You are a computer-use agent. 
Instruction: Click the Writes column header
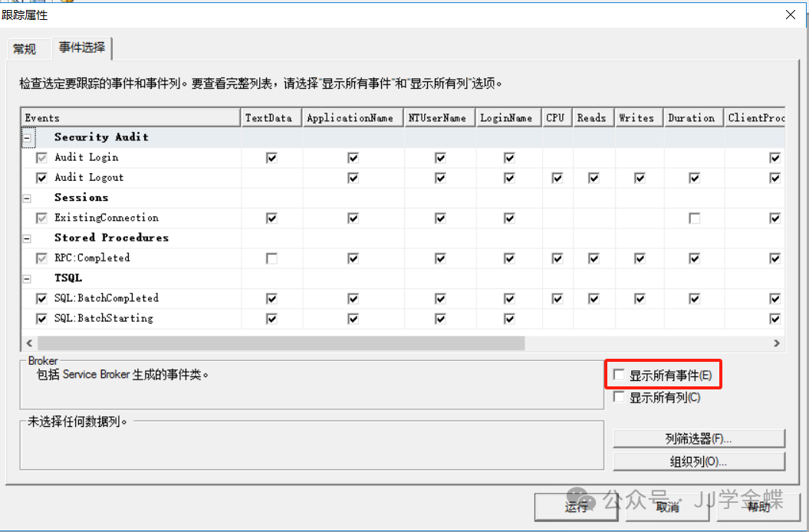(640, 117)
